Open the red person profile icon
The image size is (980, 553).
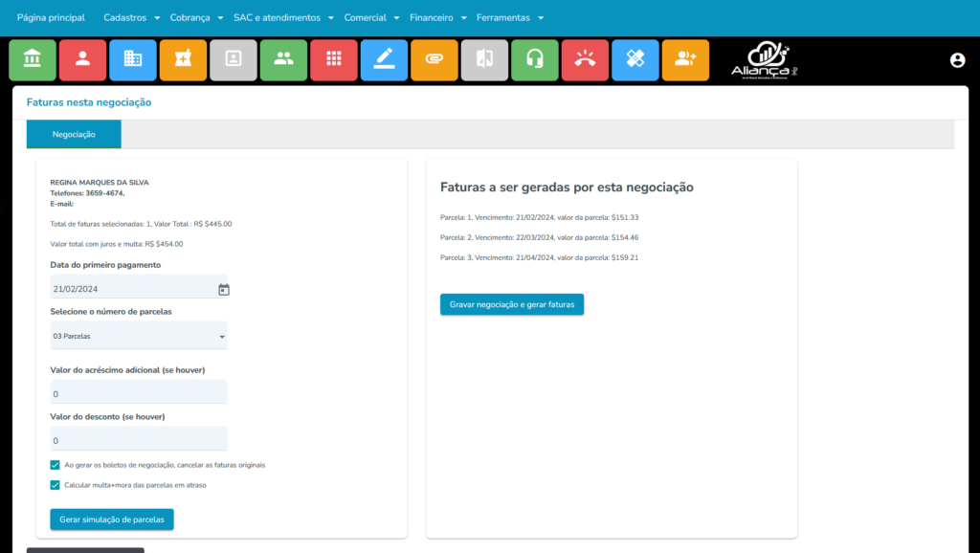click(x=83, y=59)
